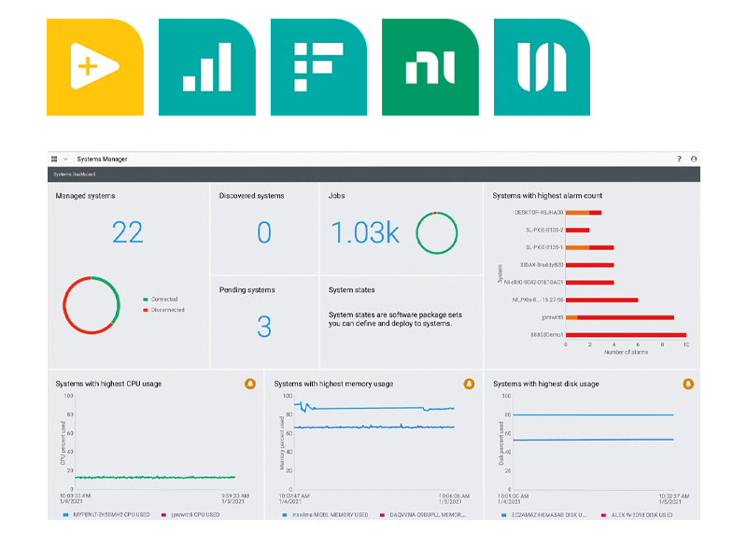The height and width of the screenshot is (560, 747).
Task: Click the Discovered systems heading
Action: 251,196
